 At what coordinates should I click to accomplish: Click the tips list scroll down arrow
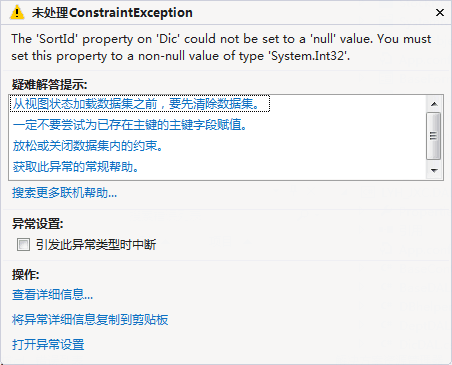tap(434, 171)
